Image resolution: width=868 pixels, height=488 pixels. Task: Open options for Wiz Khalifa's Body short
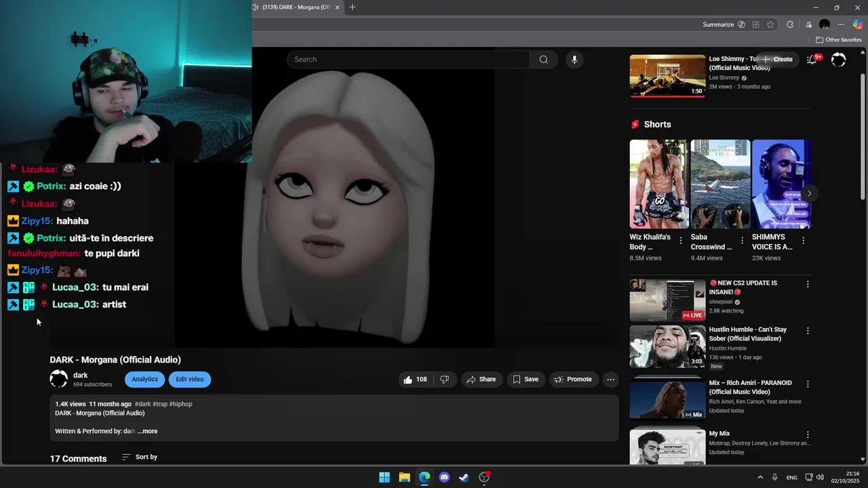coord(681,241)
